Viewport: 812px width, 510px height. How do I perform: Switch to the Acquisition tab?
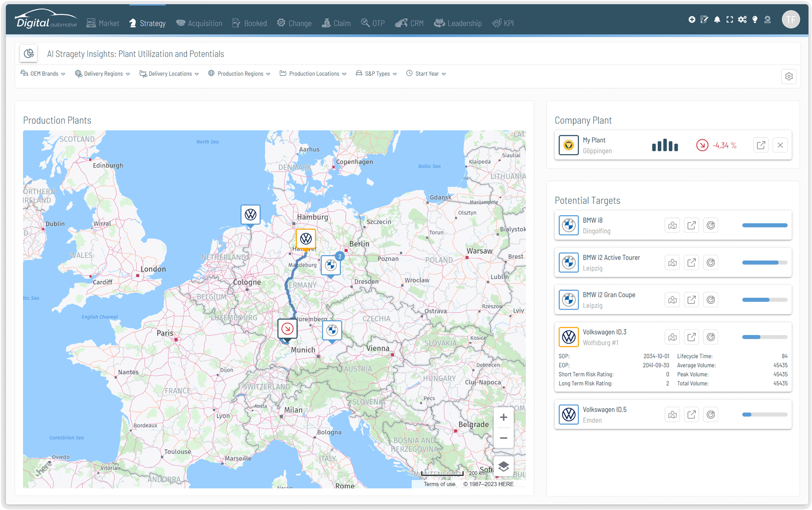[199, 23]
